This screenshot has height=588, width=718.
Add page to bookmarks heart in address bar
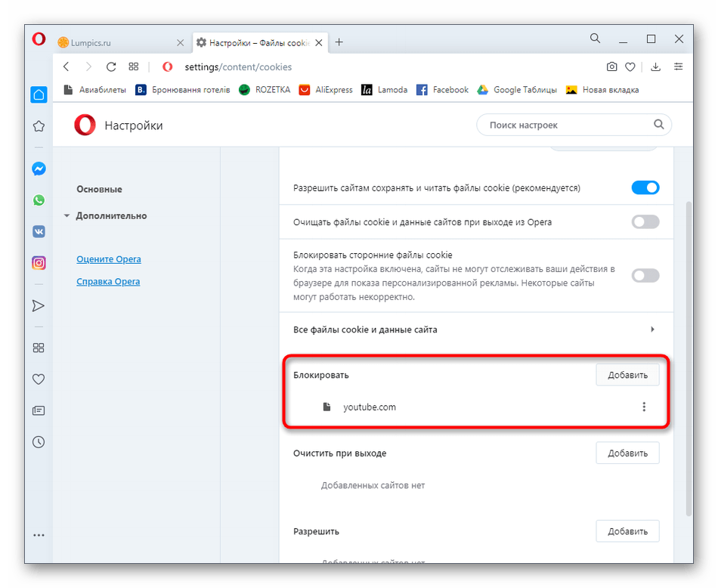click(630, 67)
